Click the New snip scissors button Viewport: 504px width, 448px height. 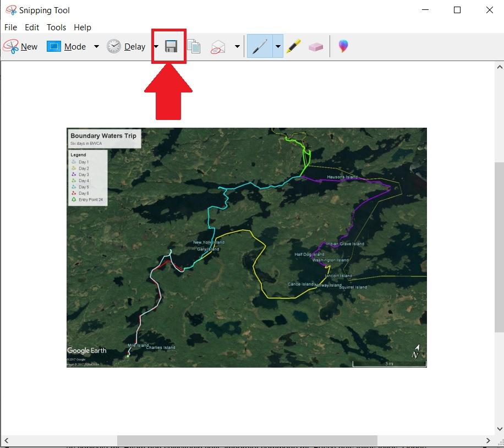tap(20, 47)
